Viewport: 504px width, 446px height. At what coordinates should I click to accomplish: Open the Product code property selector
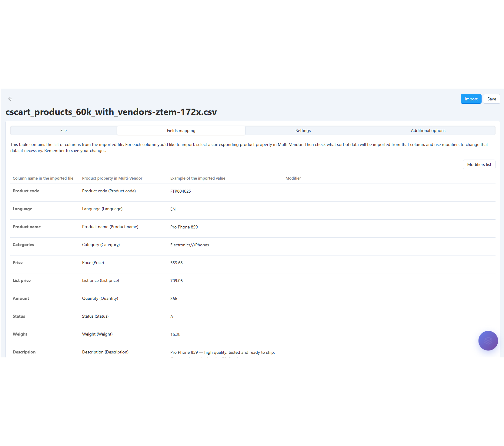tap(109, 191)
